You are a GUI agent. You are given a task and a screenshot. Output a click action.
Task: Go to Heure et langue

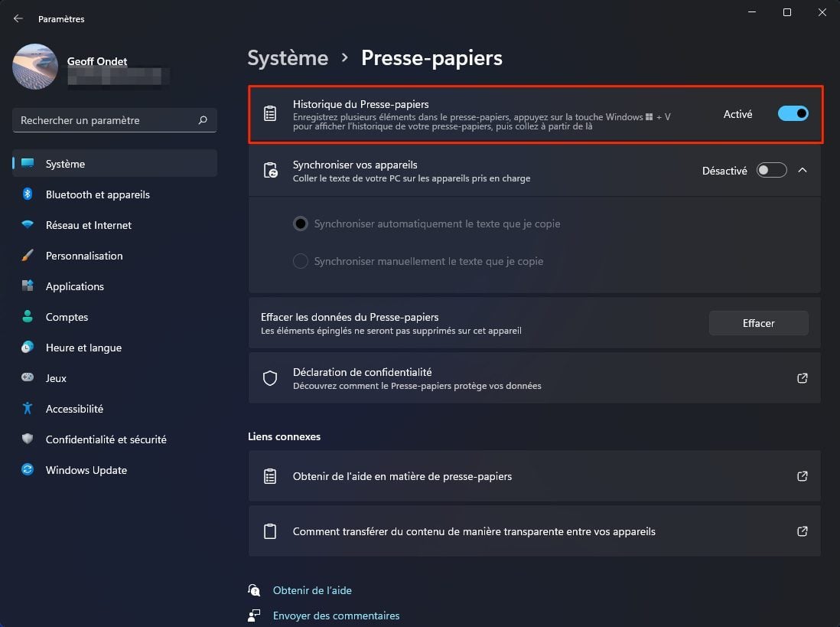(115, 347)
